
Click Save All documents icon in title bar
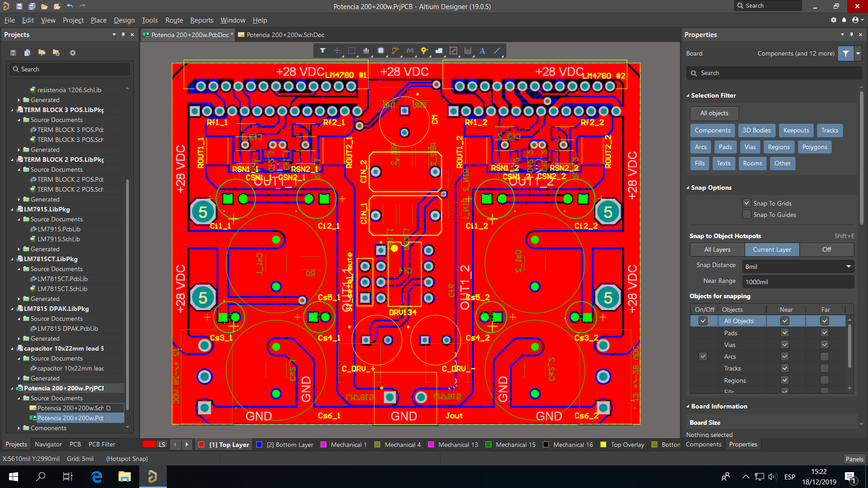coord(32,6)
